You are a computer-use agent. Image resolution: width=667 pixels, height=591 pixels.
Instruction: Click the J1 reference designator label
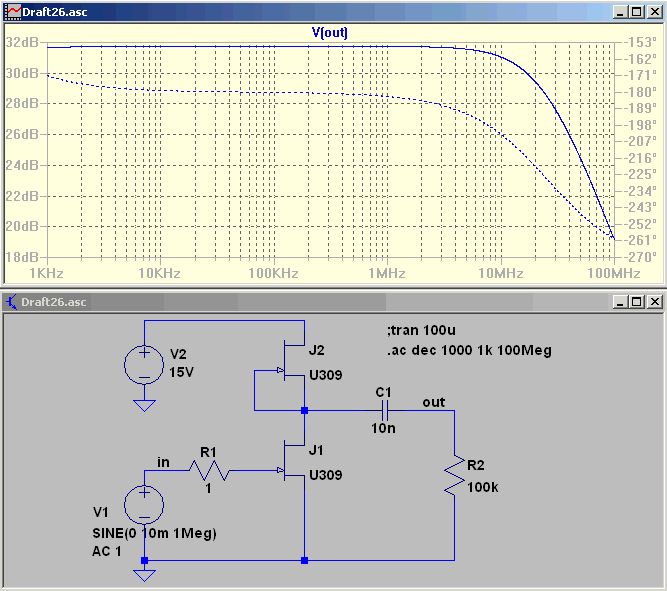(316, 450)
